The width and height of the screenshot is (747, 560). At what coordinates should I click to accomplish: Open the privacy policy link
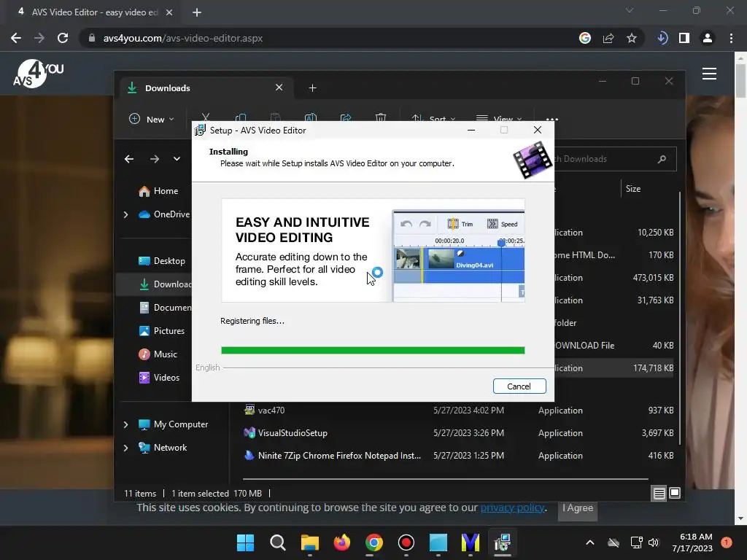click(512, 507)
